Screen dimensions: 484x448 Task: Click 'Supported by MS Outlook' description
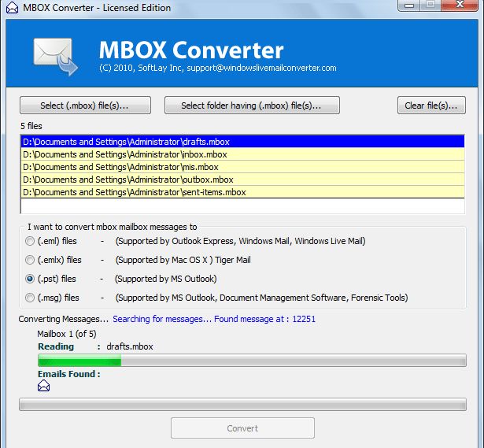166,279
